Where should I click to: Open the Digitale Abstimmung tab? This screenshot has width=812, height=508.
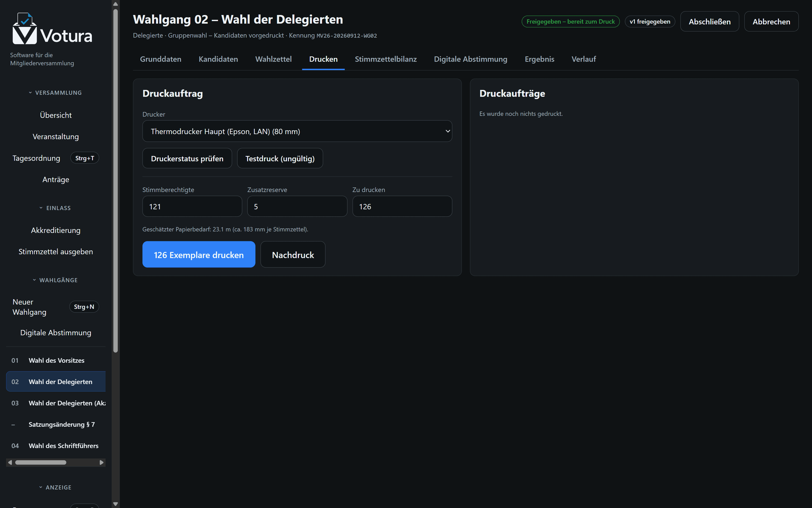pos(470,59)
